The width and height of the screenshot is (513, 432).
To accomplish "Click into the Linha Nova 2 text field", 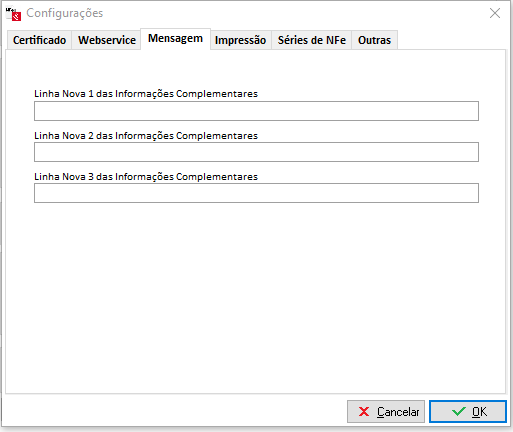I will point(256,152).
